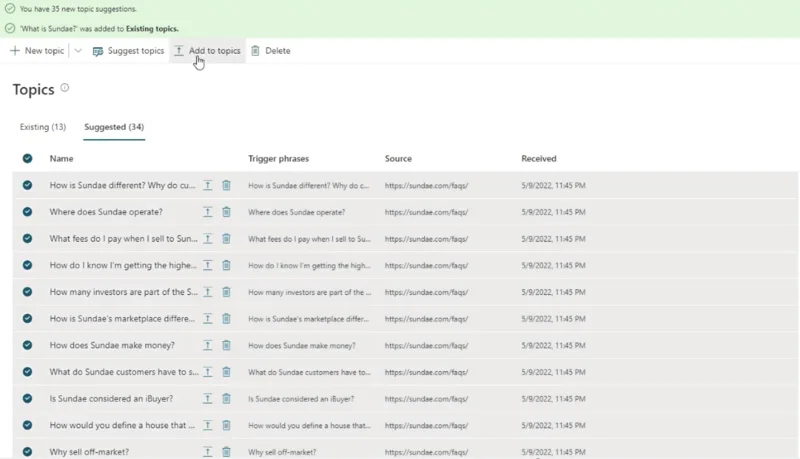Delete 'How does Sundae make money?' trash icon
The width and height of the screenshot is (800, 459).
(226, 345)
